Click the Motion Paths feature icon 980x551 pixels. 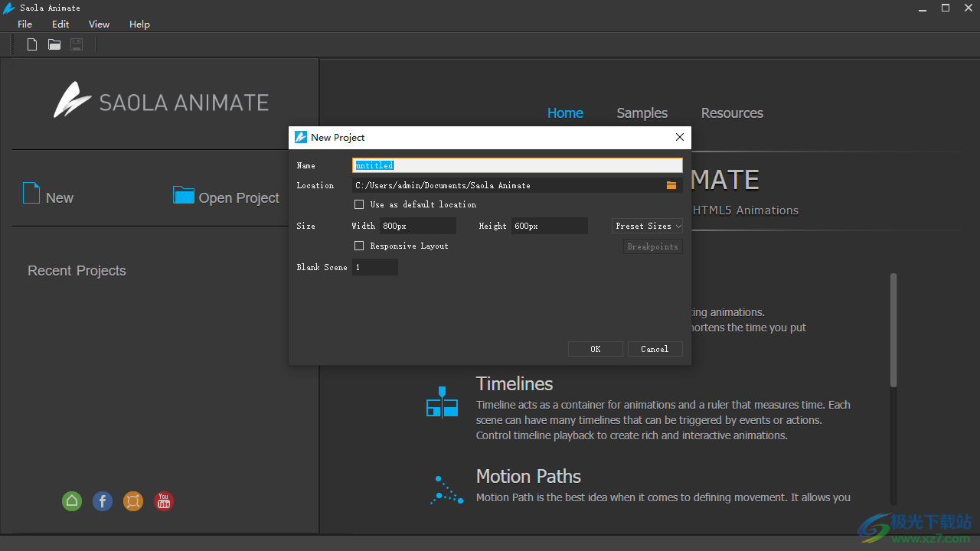tap(446, 490)
